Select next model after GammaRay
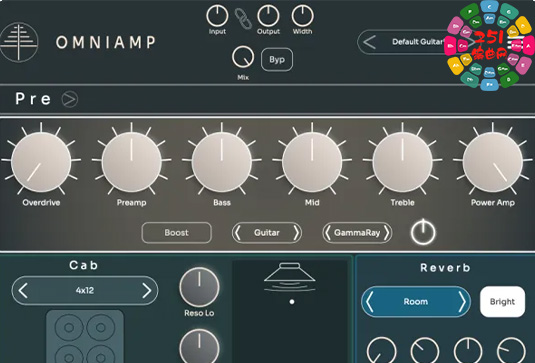This screenshot has width=535, height=363. pos(387,233)
